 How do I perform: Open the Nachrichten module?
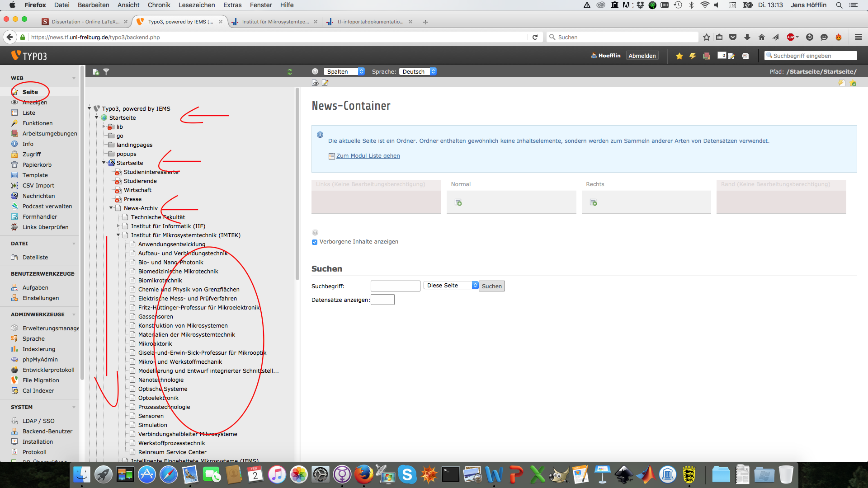(x=38, y=196)
